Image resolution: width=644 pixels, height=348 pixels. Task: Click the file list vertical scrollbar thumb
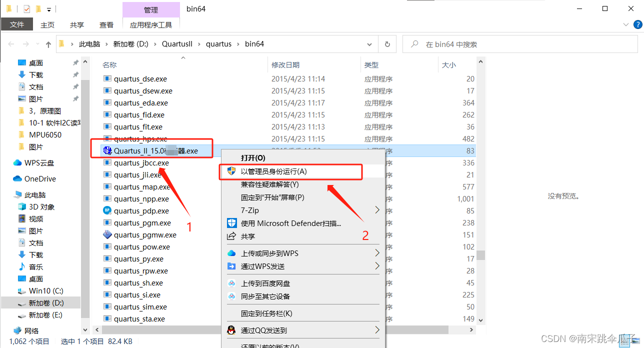(480, 255)
